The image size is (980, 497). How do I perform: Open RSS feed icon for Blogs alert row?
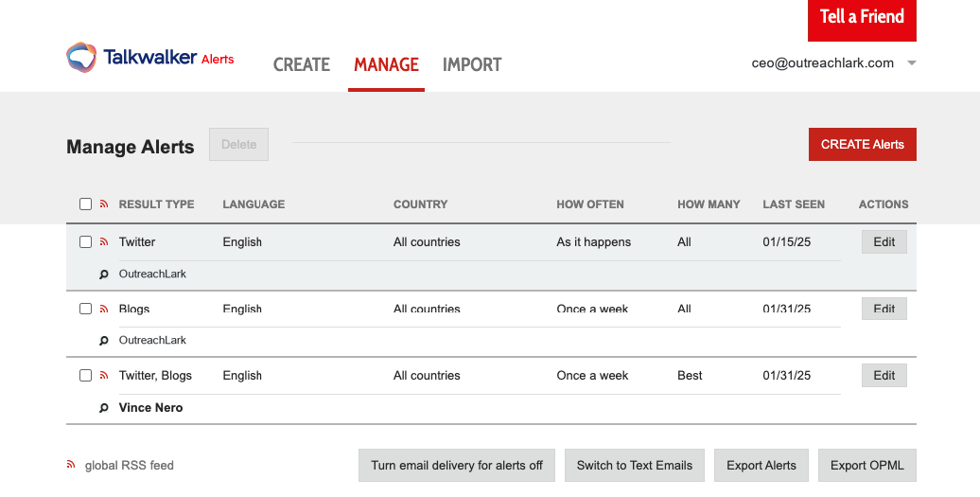104,309
